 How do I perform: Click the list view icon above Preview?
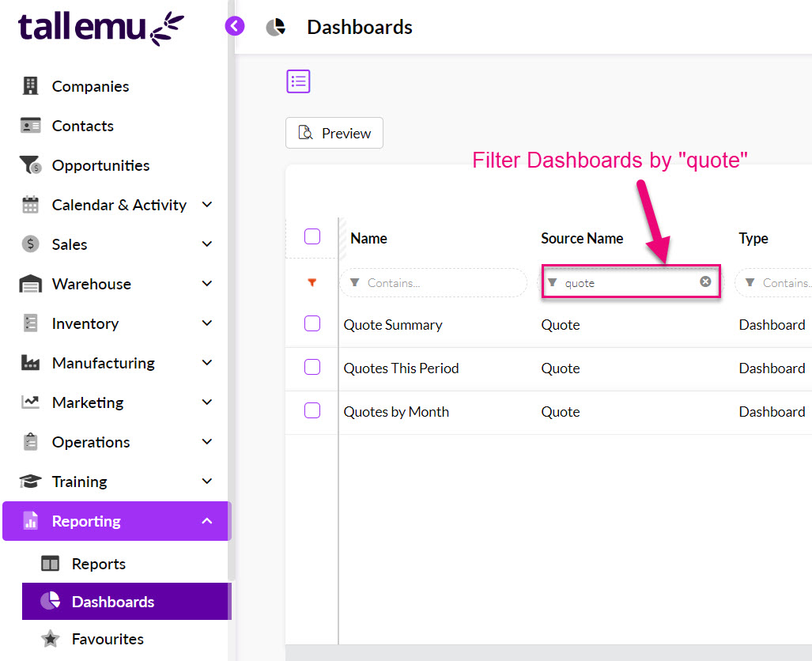(298, 81)
